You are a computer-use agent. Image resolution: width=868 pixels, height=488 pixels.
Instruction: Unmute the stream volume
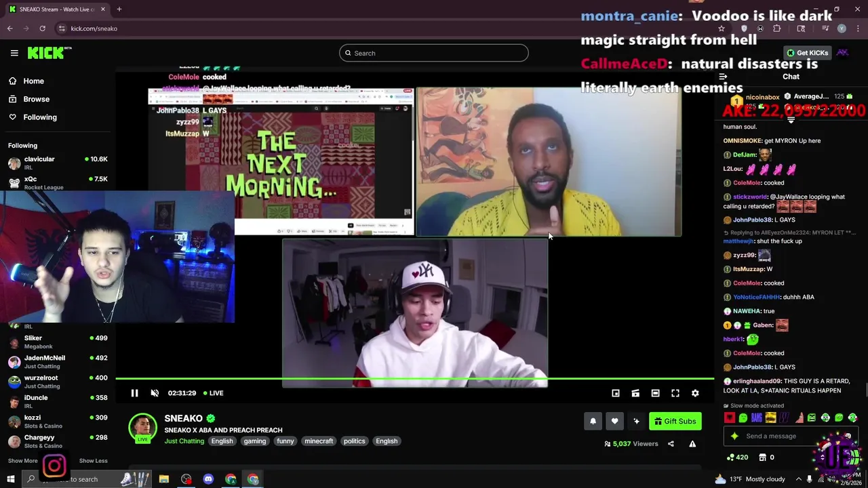point(155,393)
